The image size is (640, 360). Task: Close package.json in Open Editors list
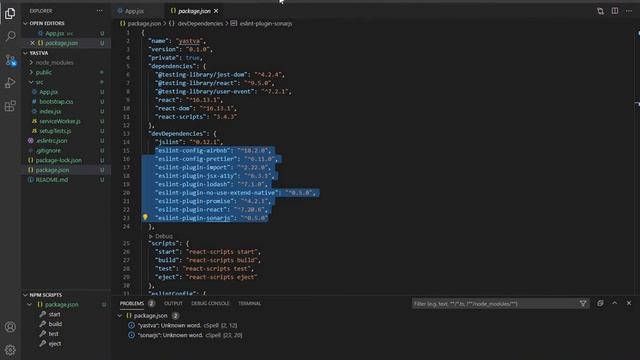tap(32, 43)
